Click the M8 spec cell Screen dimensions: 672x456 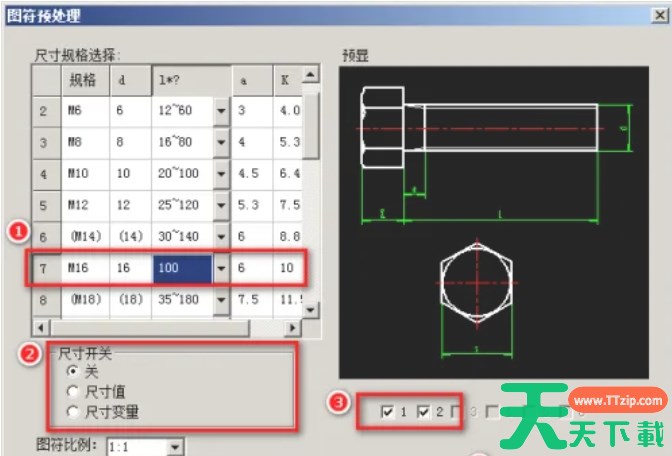(85, 142)
